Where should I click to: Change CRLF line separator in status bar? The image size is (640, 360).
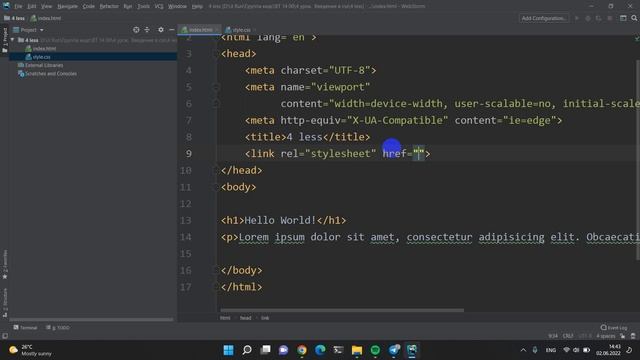coord(568,336)
